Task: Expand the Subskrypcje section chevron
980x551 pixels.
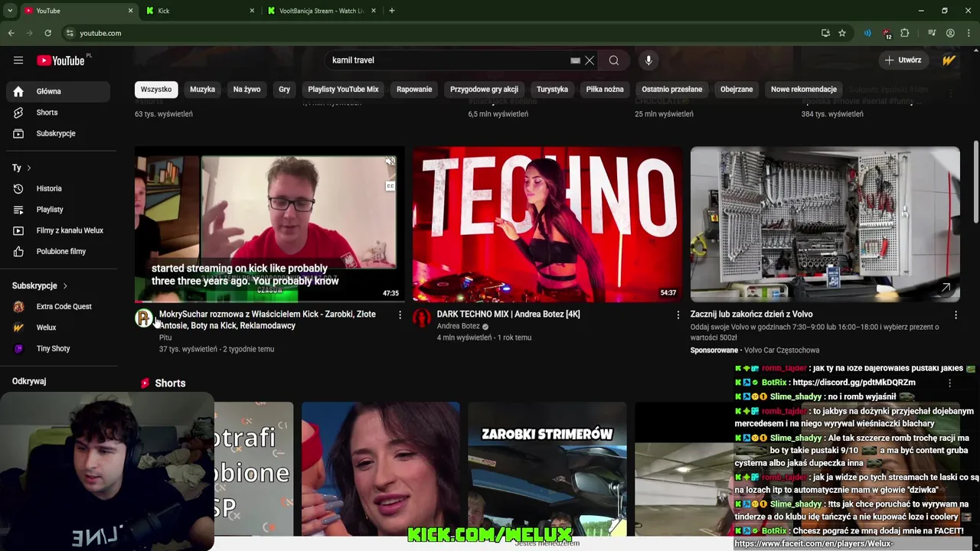Action: click(x=65, y=285)
